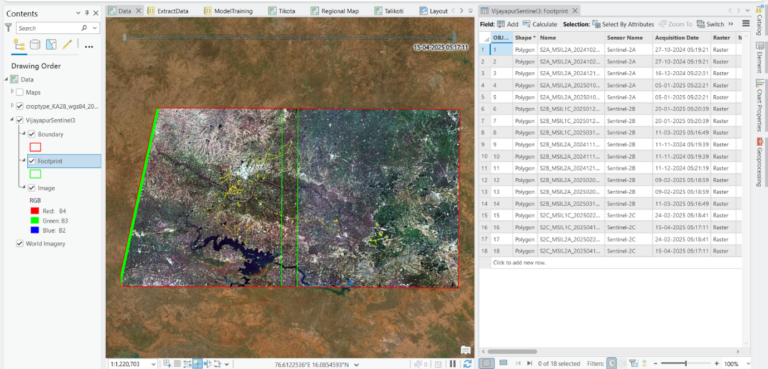Click the Boundary red outline symbol

click(x=35, y=147)
